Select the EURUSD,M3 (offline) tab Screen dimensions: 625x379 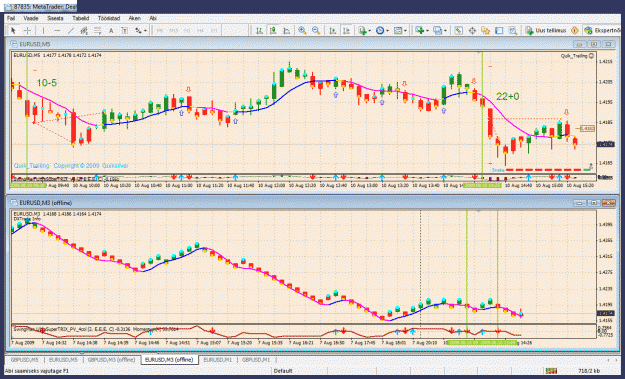coord(169,360)
